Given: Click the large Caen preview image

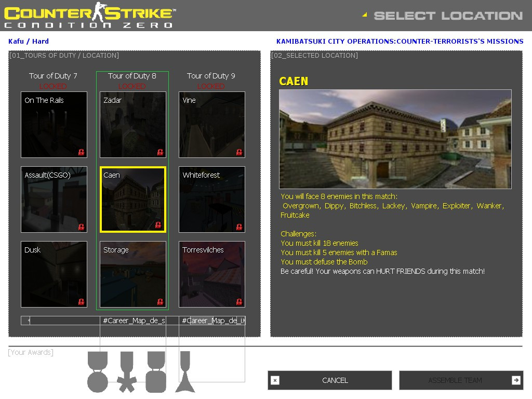Looking at the screenshot, I should [x=395, y=139].
